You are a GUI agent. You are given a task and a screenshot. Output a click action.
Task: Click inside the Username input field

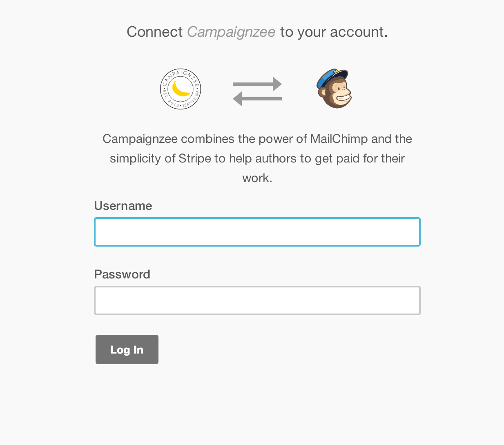tap(257, 231)
